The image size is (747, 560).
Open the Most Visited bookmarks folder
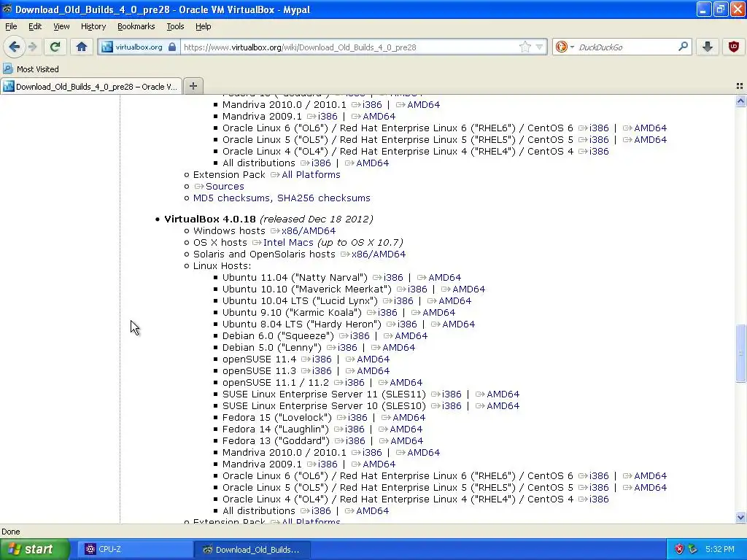click(31, 69)
